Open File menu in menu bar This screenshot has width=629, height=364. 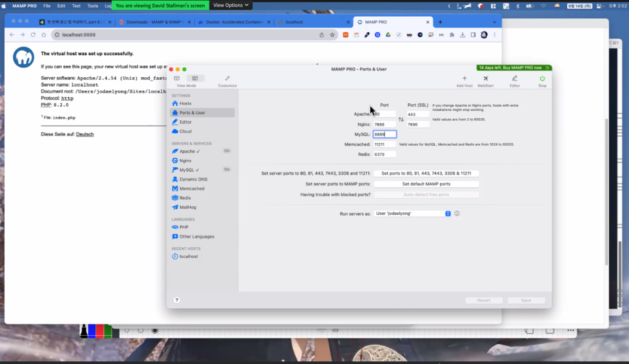[x=47, y=6]
